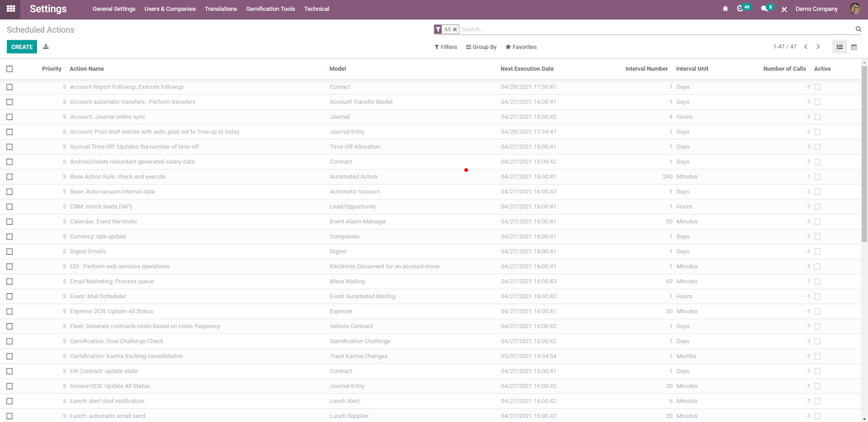Open the Filters dropdown
Image resolution: width=868 pixels, height=422 pixels.
coord(446,47)
